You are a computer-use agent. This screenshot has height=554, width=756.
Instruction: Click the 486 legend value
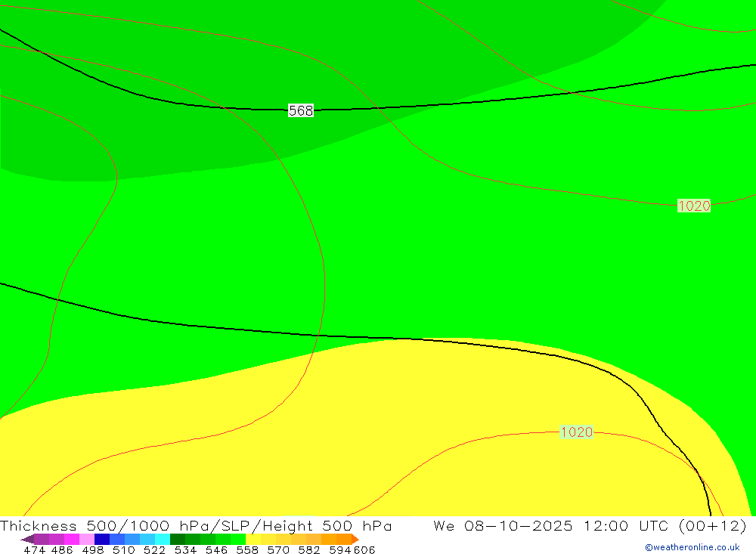[x=62, y=549]
